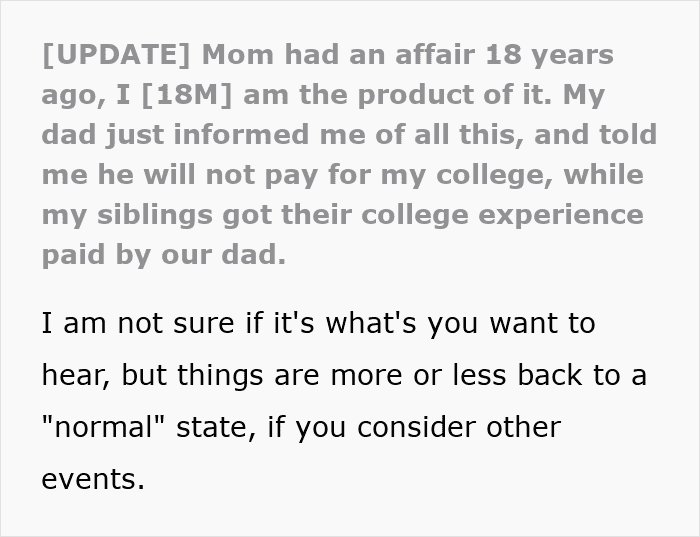Click the word "consider" in the body paragraph
700x537 pixels.
pos(425,428)
